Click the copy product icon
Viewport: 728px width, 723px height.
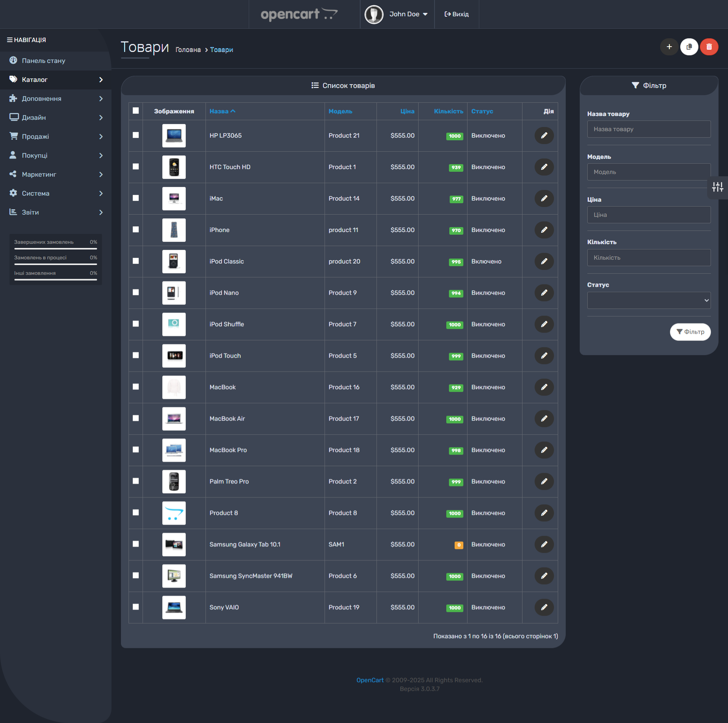[x=689, y=47]
